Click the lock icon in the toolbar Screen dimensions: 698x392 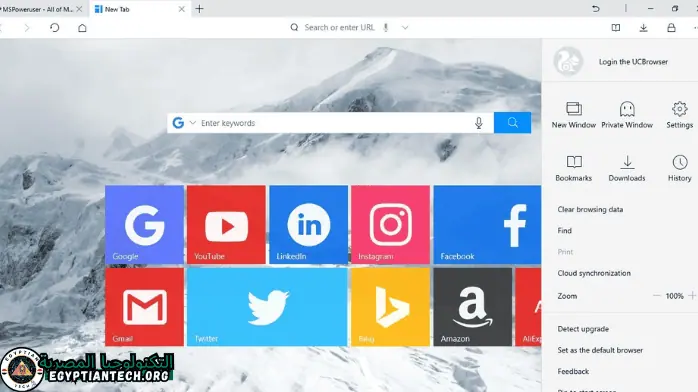pyautogui.click(x=671, y=28)
